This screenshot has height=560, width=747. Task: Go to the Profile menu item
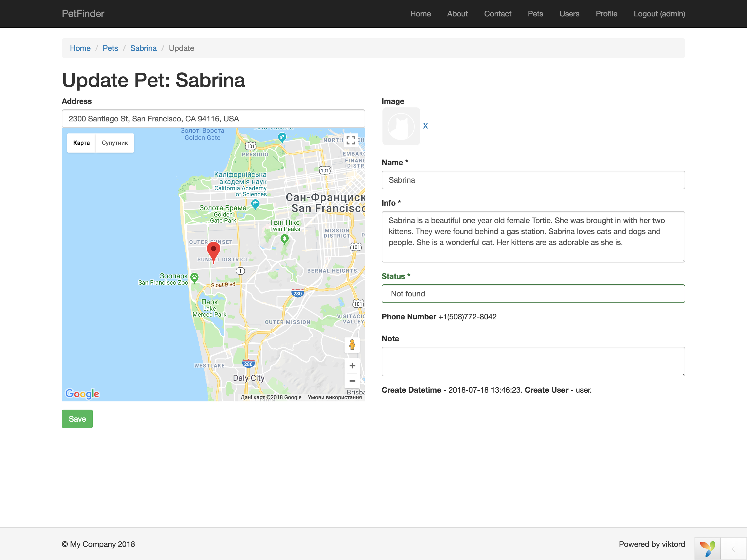coord(606,14)
